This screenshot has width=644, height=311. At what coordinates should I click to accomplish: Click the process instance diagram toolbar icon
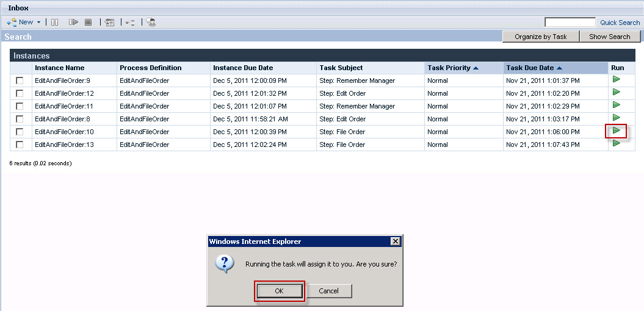(130, 23)
